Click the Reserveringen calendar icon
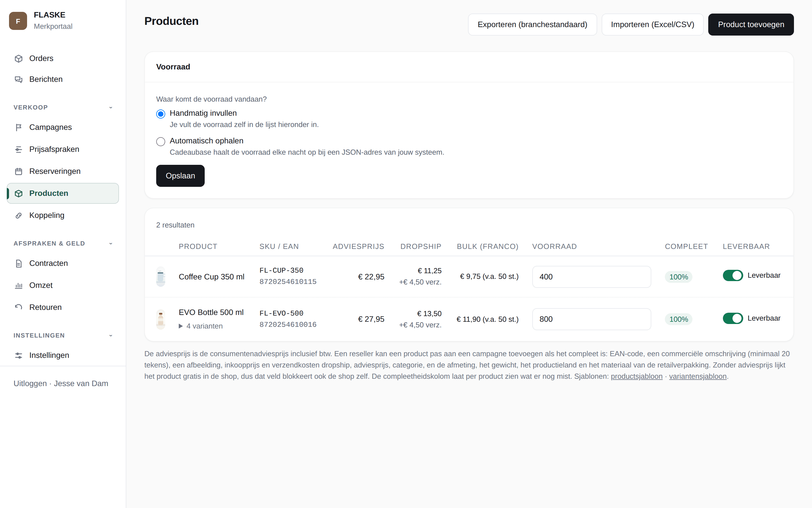Viewport: 812px width, 508px height. 19,171
